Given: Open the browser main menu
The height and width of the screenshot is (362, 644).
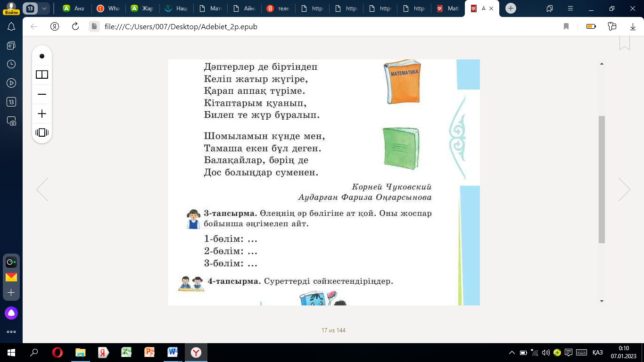Looking at the screenshot, I should coord(571,8).
